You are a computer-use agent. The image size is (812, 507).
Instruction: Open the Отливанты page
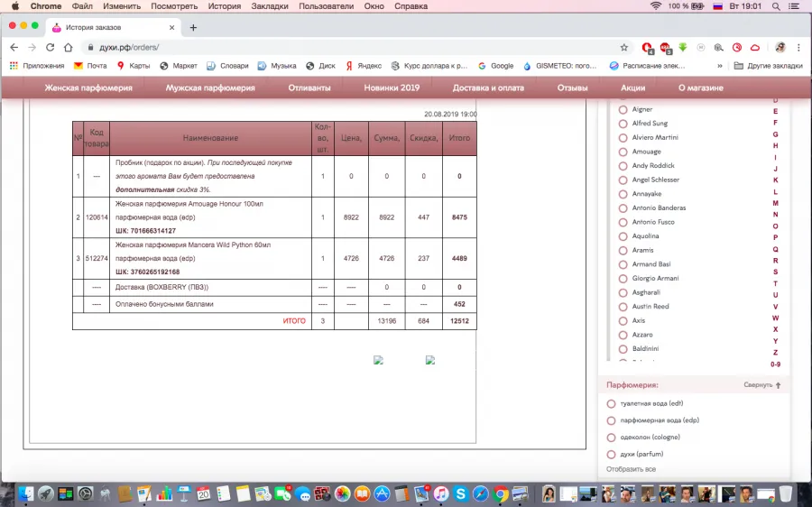[309, 88]
